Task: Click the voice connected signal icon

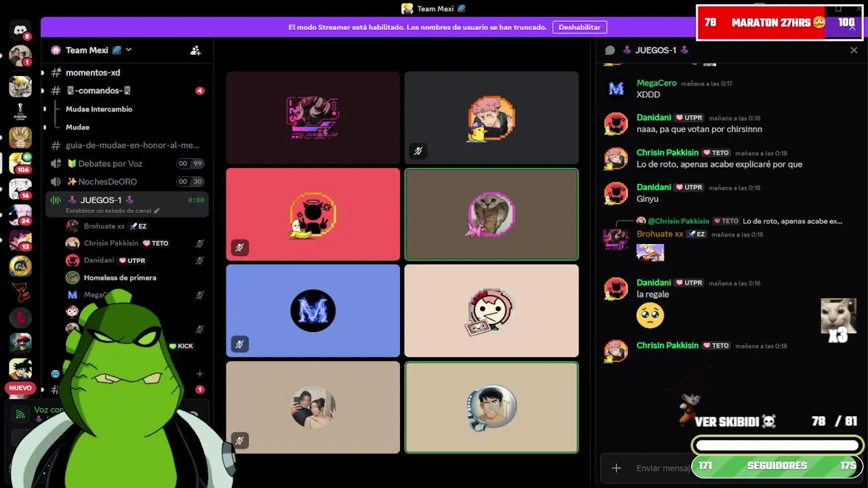Action: pos(21,413)
